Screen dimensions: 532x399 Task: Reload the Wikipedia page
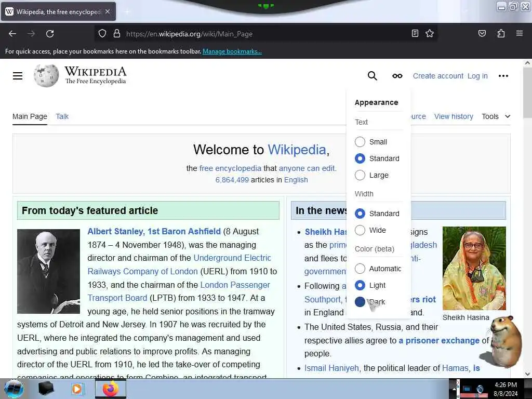(50, 34)
